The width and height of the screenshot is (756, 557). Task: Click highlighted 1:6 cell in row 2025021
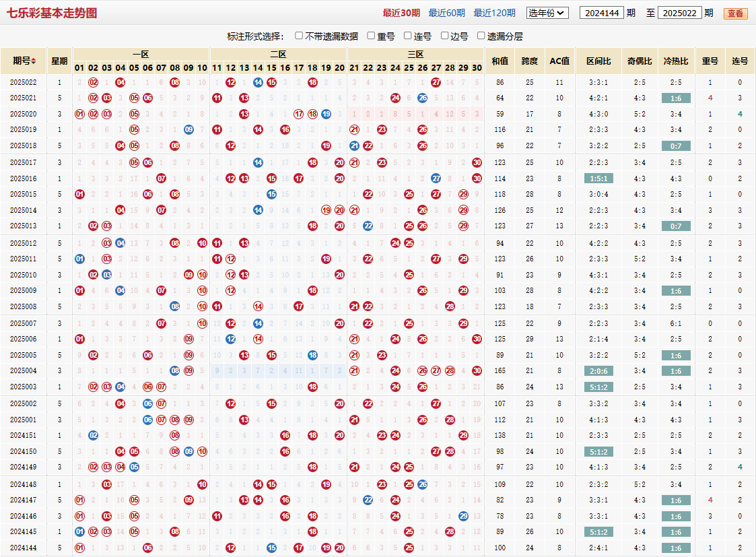pyautogui.click(x=675, y=98)
